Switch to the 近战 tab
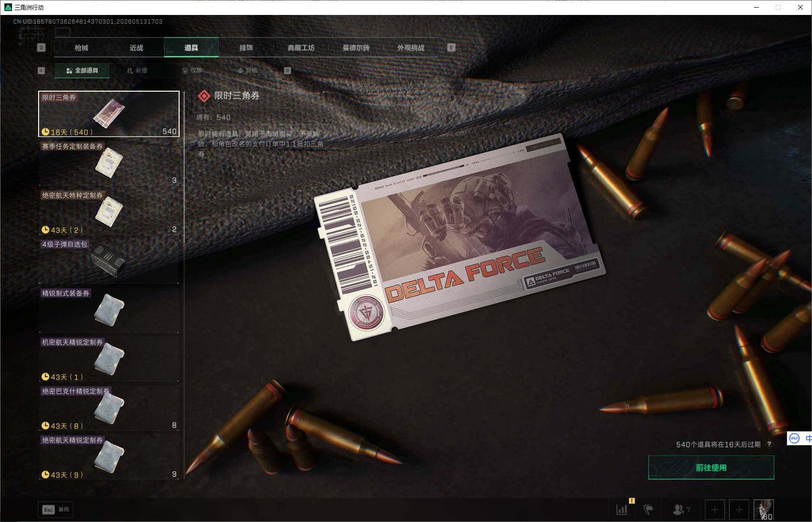 136,48
